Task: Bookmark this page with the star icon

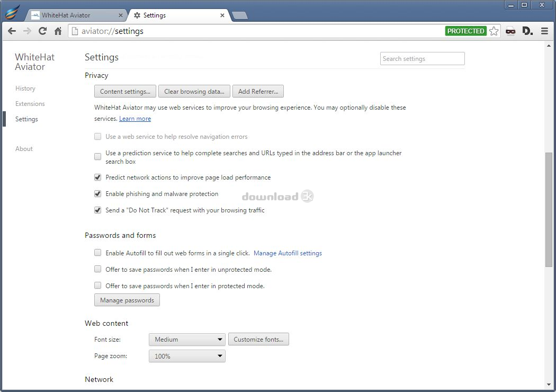Action: (494, 31)
